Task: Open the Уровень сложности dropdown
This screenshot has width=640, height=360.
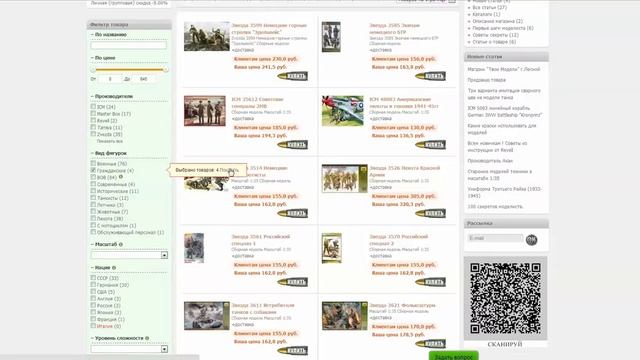Action: [129, 349]
